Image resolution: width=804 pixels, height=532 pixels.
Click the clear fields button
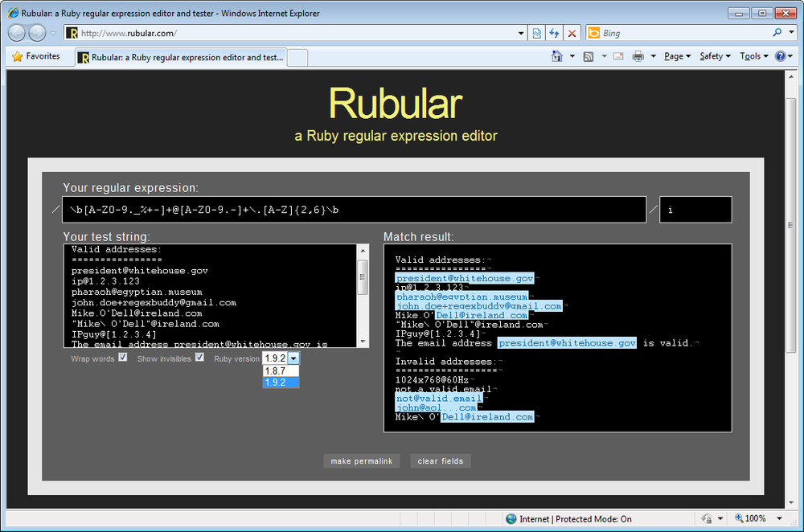tap(441, 461)
